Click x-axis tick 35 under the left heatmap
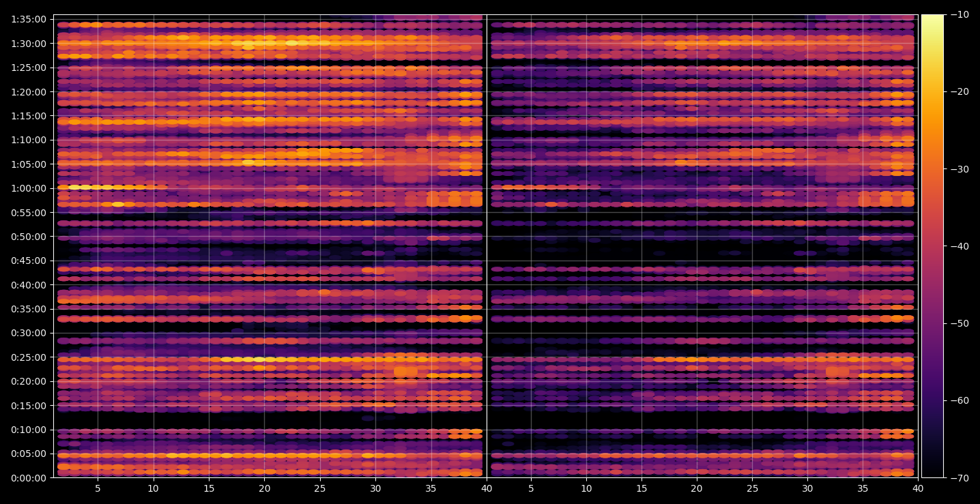This screenshot has width=980, height=504. 431,489
